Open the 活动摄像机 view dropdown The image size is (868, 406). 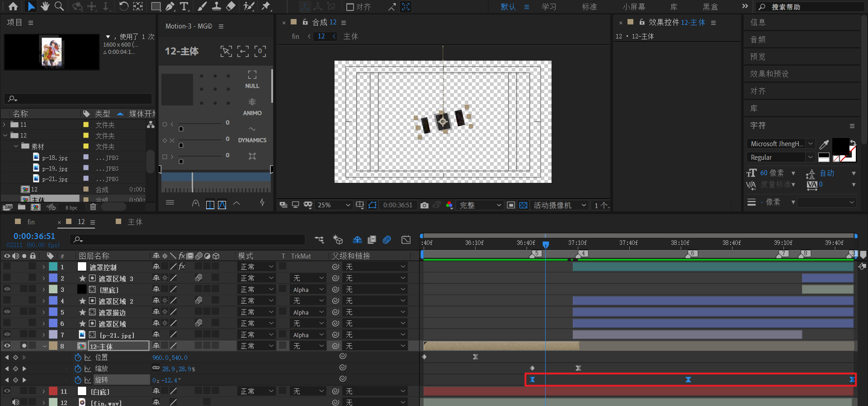(560, 205)
